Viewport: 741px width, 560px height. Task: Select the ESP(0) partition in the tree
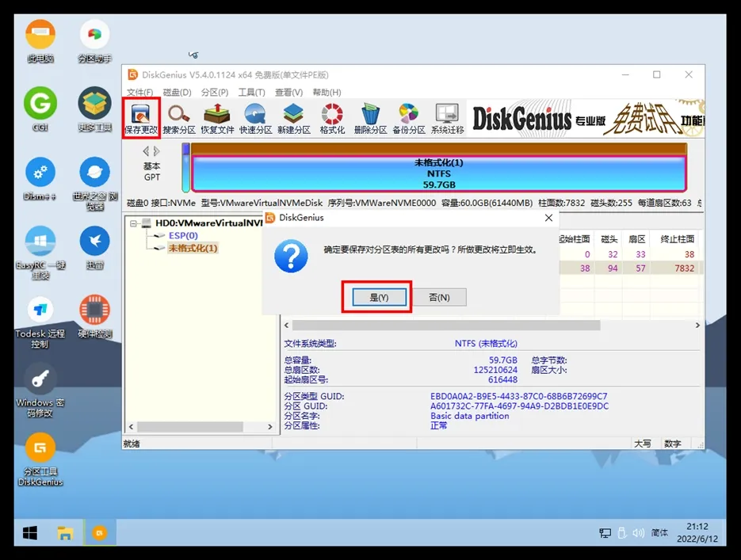183,236
